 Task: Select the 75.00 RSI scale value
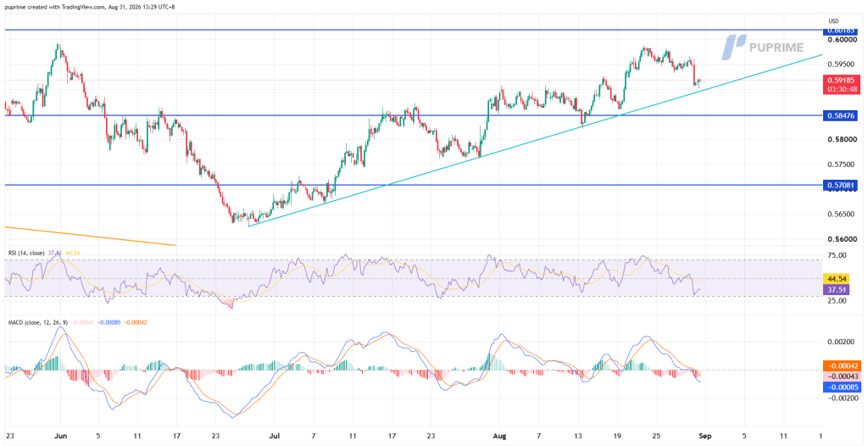836,255
